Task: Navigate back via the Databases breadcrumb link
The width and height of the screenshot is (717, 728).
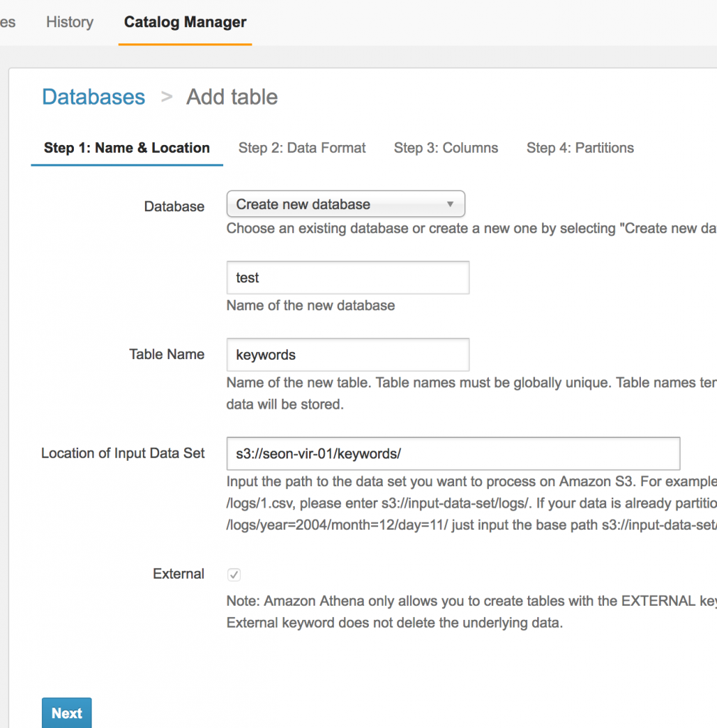Action: 93,97
